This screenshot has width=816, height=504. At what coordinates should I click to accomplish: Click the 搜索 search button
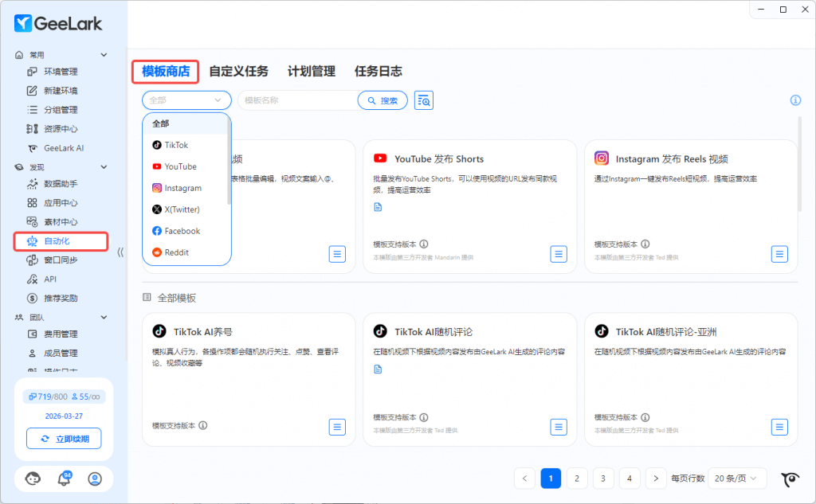pyautogui.click(x=382, y=100)
